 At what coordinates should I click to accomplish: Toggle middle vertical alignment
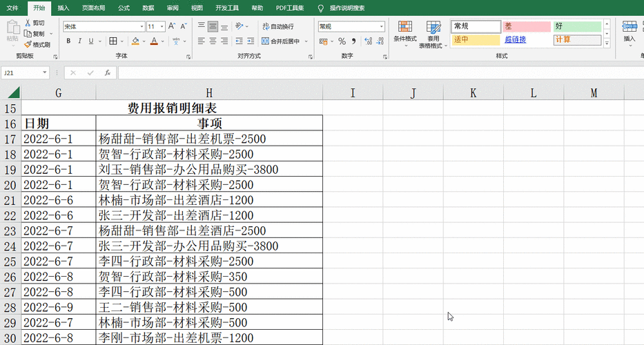(x=213, y=26)
